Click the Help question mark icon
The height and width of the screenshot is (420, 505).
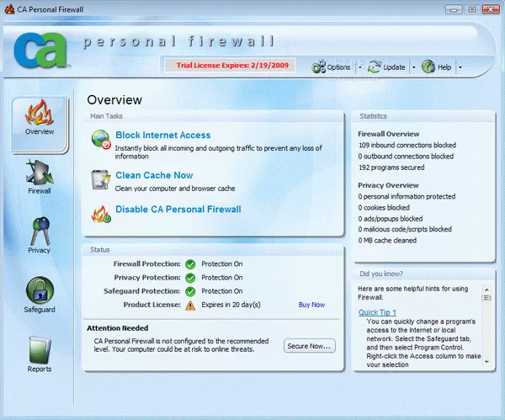pos(428,66)
